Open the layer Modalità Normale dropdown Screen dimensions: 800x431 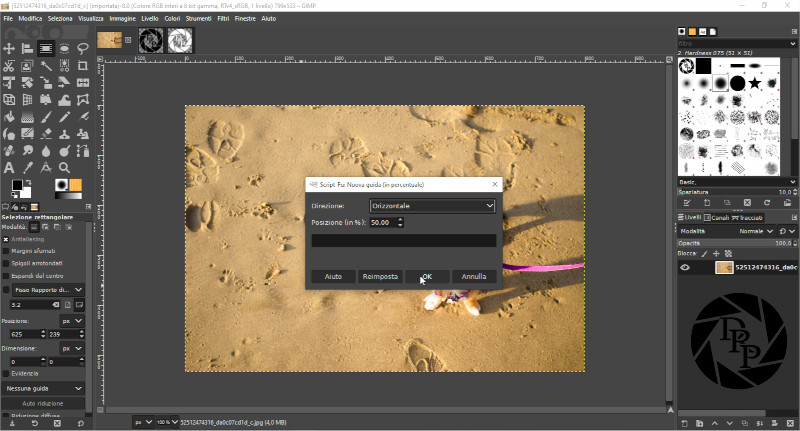click(x=756, y=230)
